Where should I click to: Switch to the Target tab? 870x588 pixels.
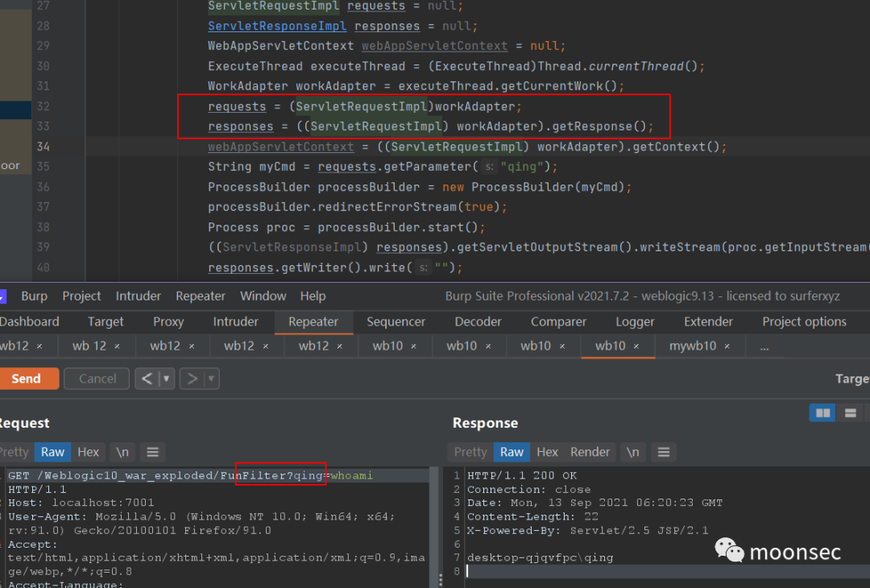(x=106, y=321)
